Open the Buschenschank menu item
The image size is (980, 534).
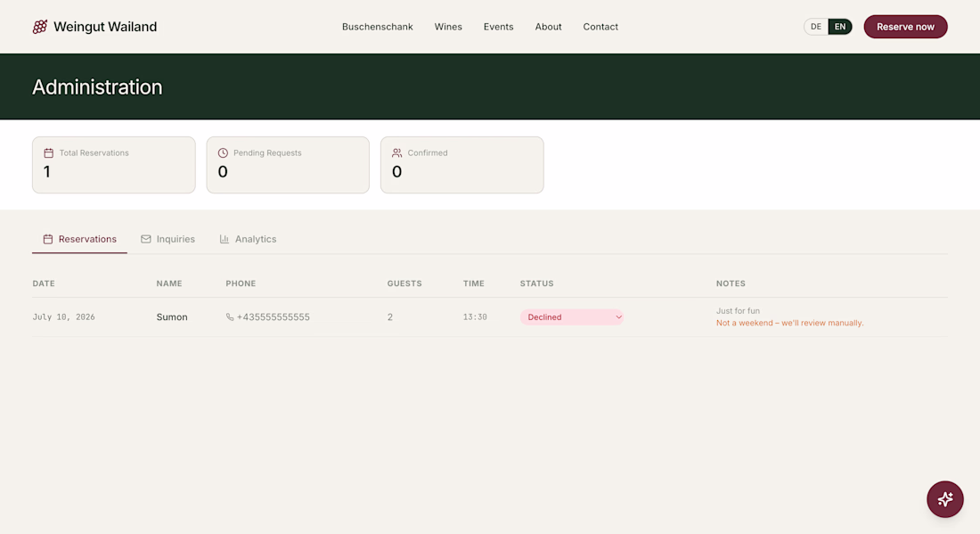[x=378, y=27]
